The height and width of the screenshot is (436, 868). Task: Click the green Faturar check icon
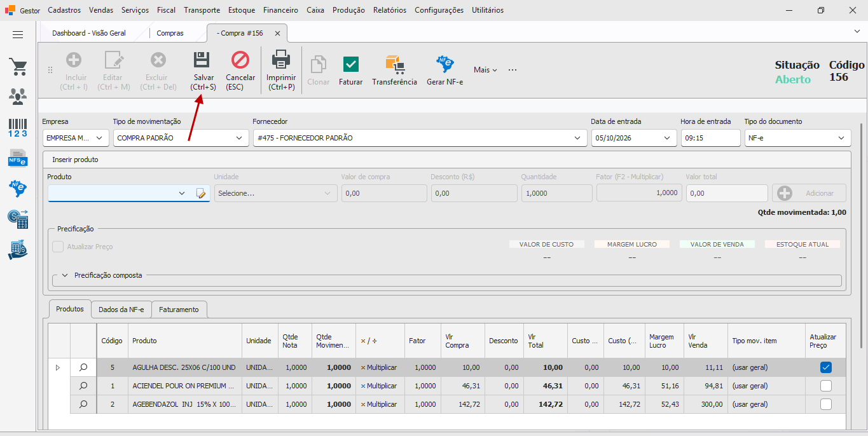(x=350, y=64)
